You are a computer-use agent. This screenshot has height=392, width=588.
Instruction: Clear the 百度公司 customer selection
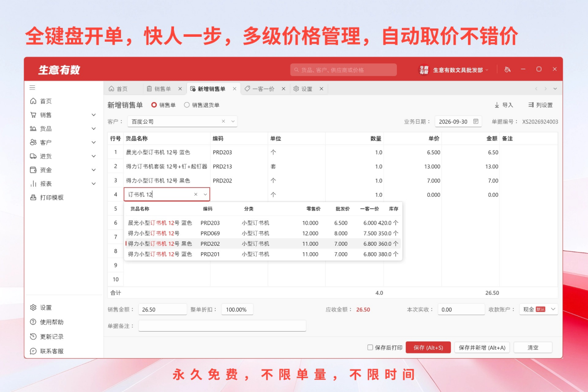point(223,121)
